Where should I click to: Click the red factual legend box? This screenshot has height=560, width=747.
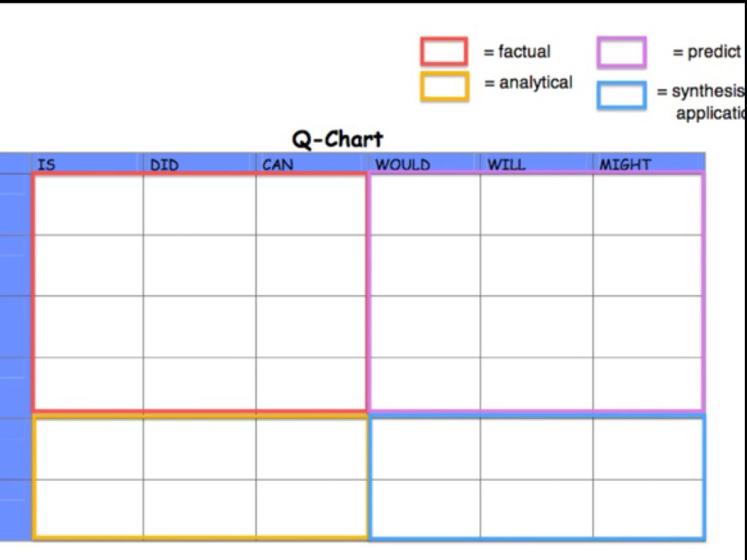point(444,52)
